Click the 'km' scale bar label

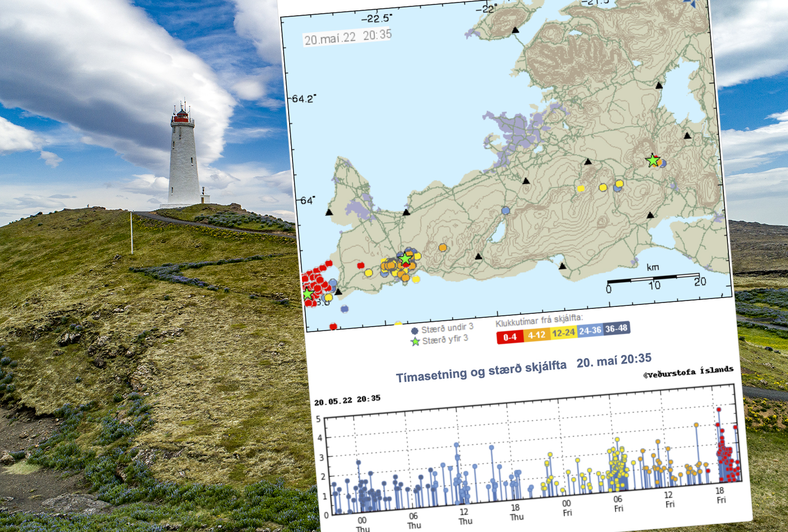coord(653,267)
